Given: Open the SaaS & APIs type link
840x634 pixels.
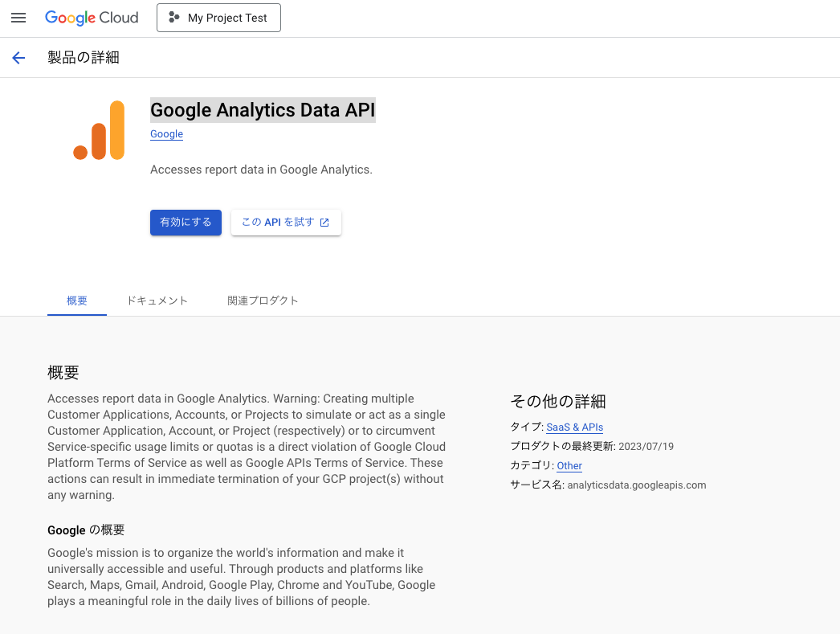Looking at the screenshot, I should click(x=574, y=427).
